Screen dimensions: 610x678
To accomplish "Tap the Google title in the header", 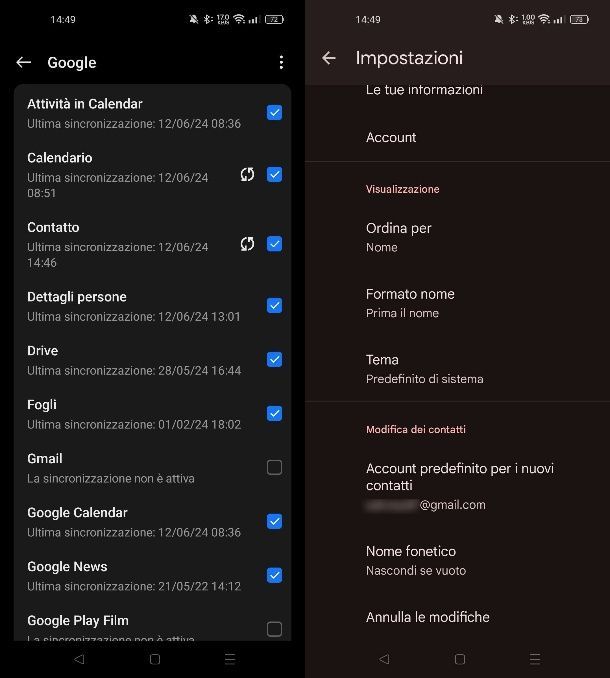I will pyautogui.click(x=72, y=63).
